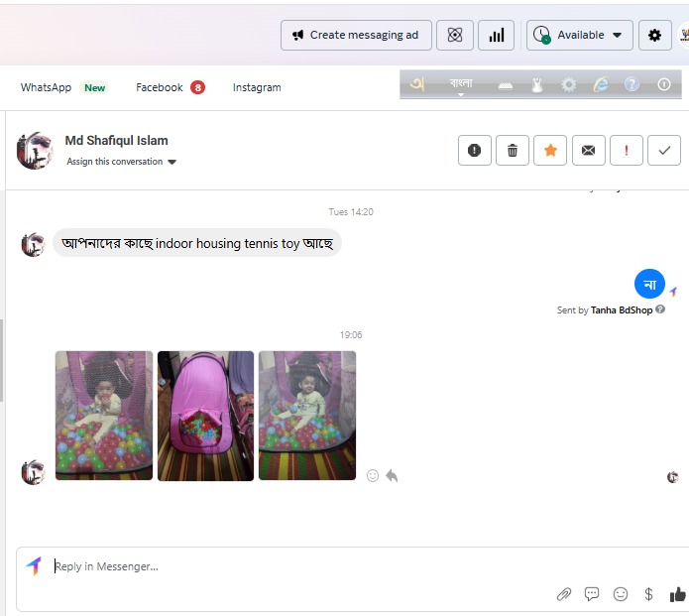Click the Reply in Messenger text field
Screen dimensions: 689x616
(x=297, y=566)
